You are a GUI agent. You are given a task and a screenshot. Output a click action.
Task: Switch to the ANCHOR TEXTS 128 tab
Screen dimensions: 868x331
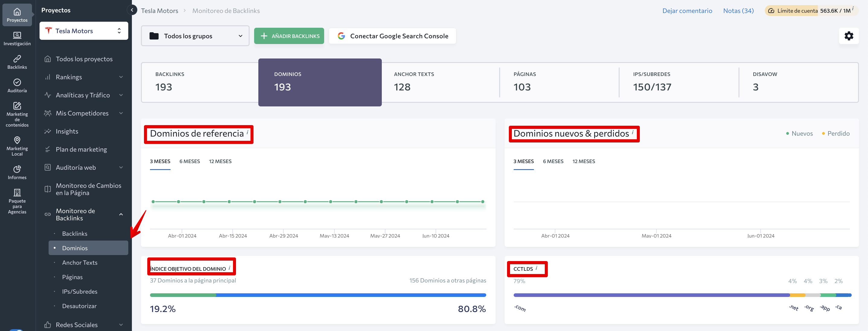pyautogui.click(x=440, y=83)
